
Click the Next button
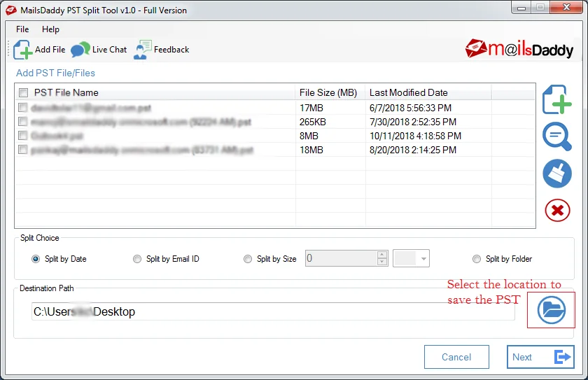[x=540, y=357]
